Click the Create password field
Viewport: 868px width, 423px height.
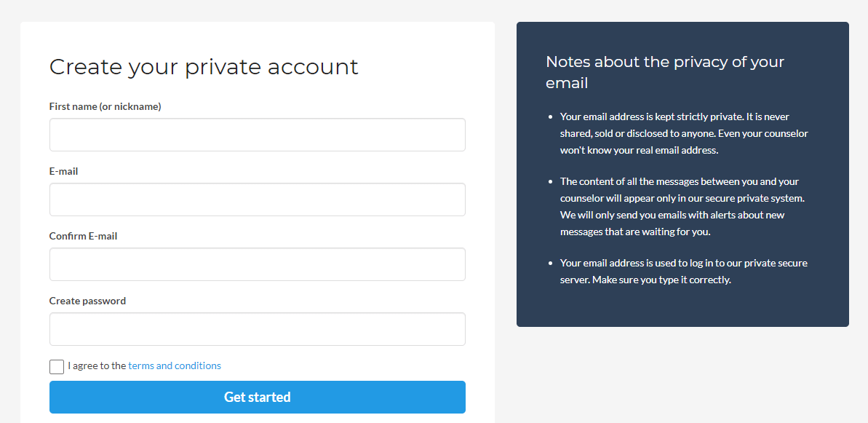[257, 328]
